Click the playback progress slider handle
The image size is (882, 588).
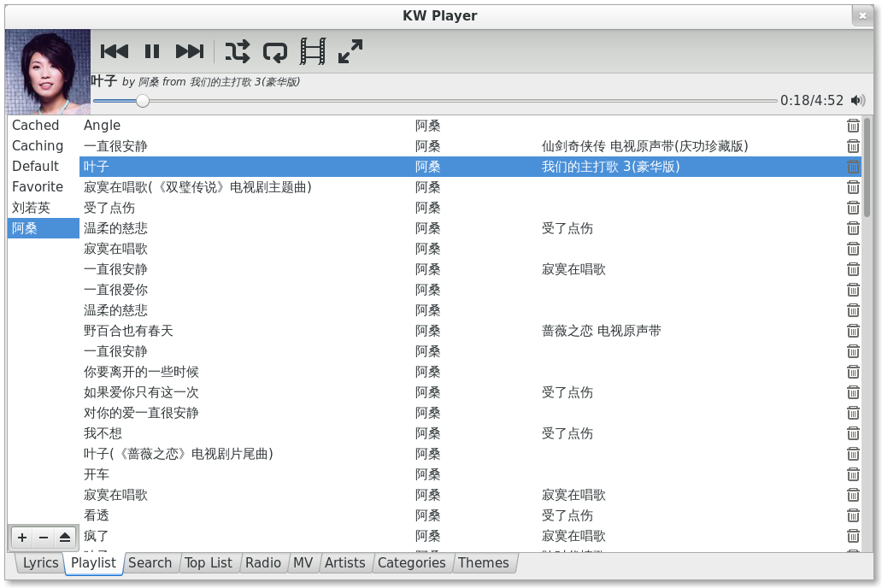pos(143,101)
